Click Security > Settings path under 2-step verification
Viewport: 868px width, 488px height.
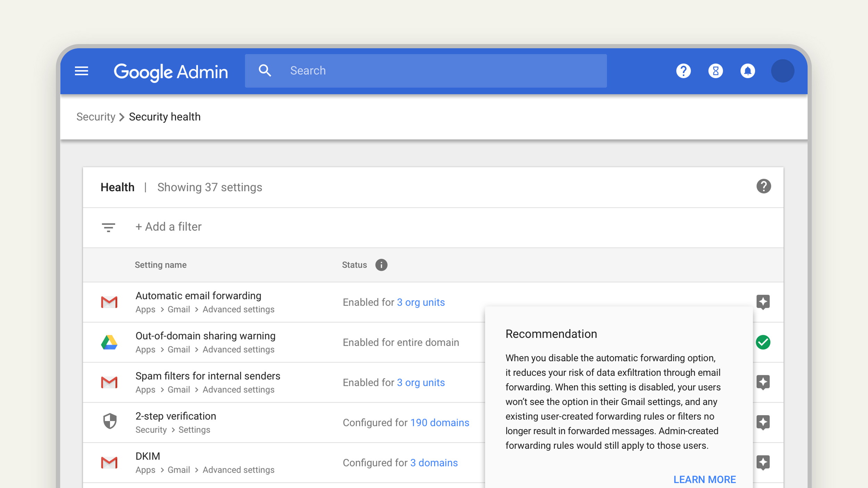[x=173, y=430]
